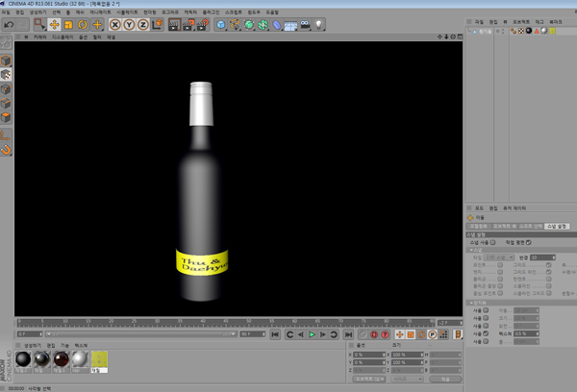
Task: Select the dark red glass material
Action: click(x=62, y=359)
